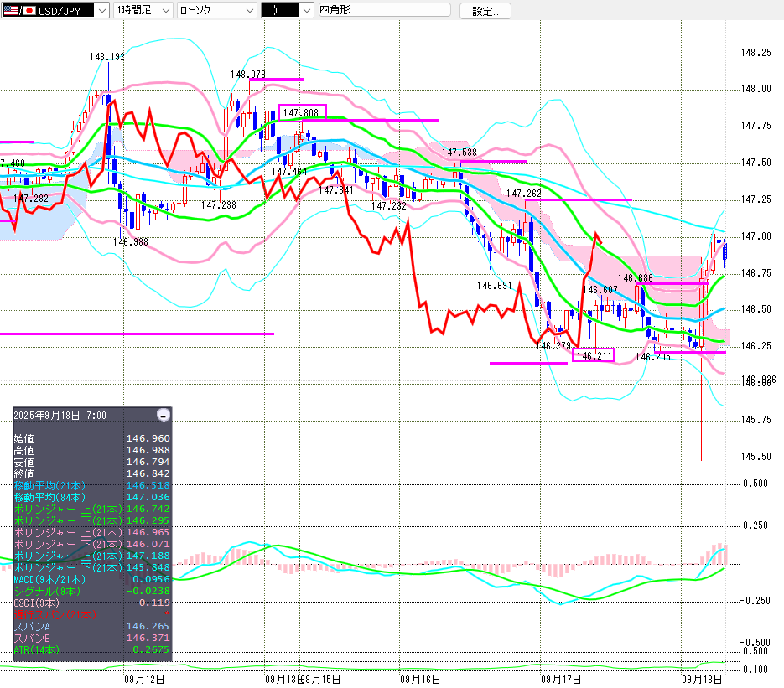784x688 pixels.
Task: Click the boxed 146.211 price marker
Action: (593, 355)
